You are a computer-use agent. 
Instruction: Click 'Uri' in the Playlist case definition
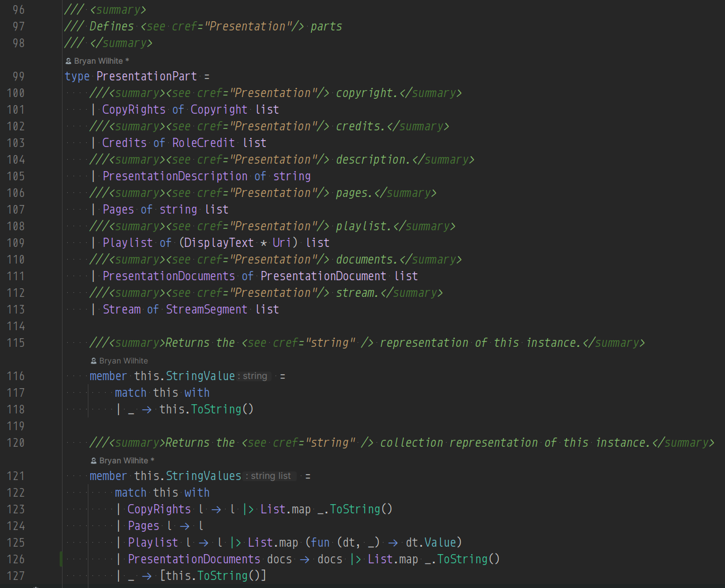coord(282,243)
